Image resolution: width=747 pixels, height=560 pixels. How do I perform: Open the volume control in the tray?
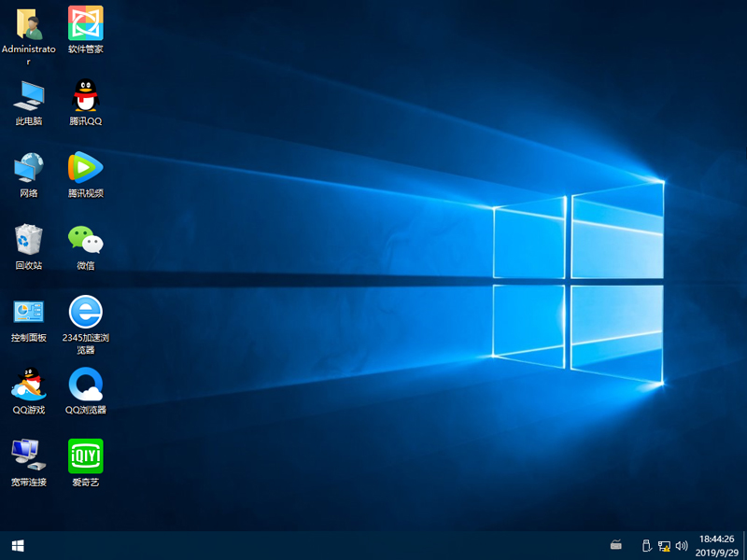pos(682,545)
